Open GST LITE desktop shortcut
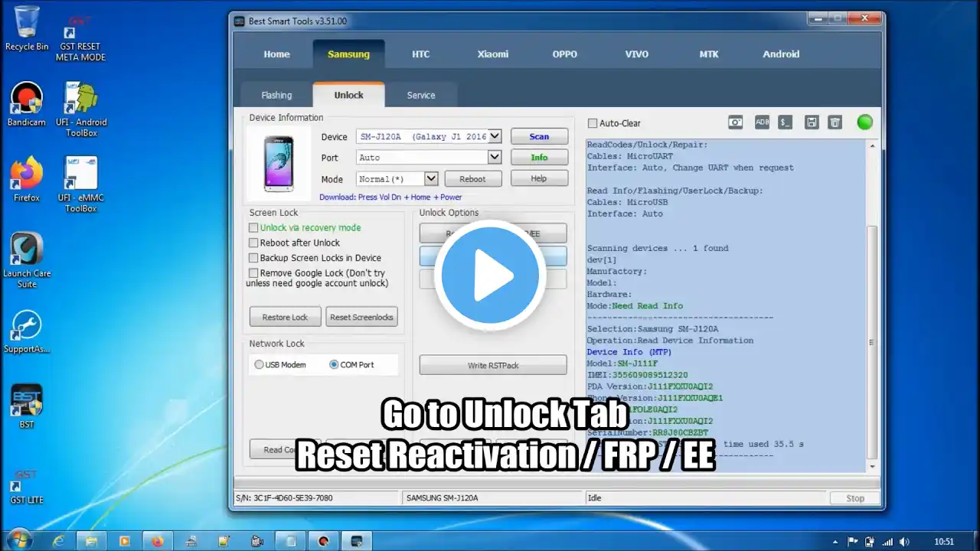Viewport: 980px width, 551px height. pyautogui.click(x=28, y=487)
